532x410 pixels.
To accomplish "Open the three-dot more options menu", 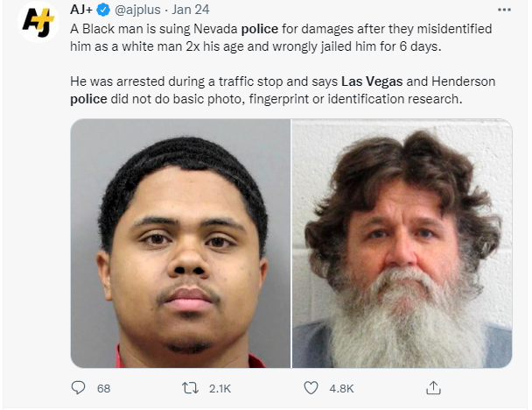I will click(x=504, y=10).
